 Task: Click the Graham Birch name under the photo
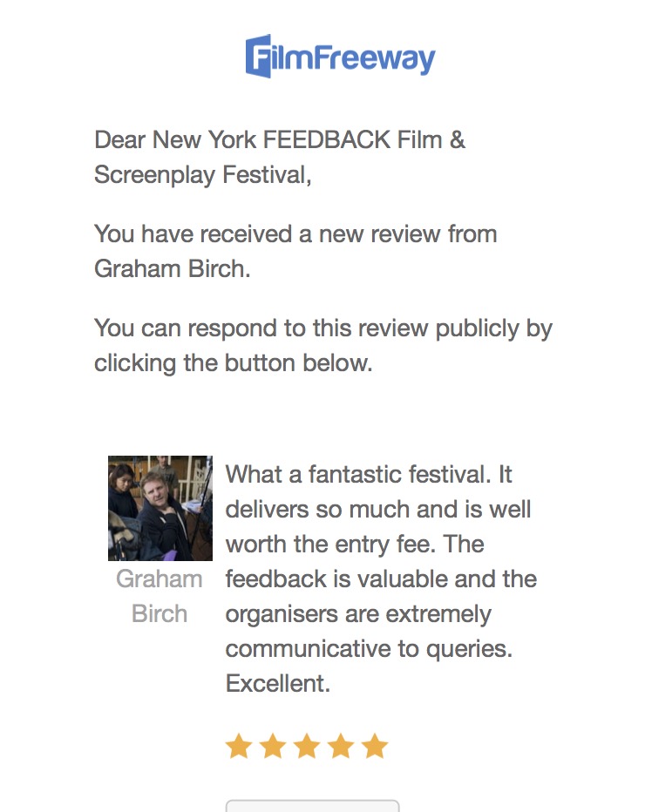[x=160, y=596]
